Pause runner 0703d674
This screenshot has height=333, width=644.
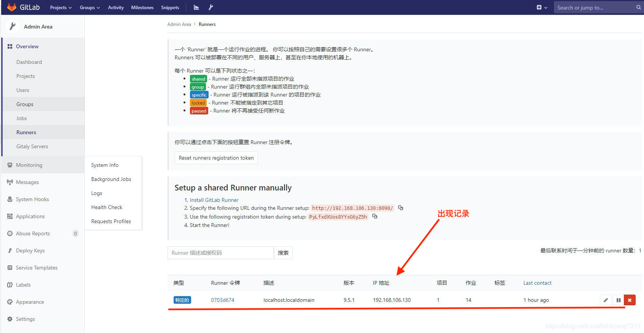point(618,300)
